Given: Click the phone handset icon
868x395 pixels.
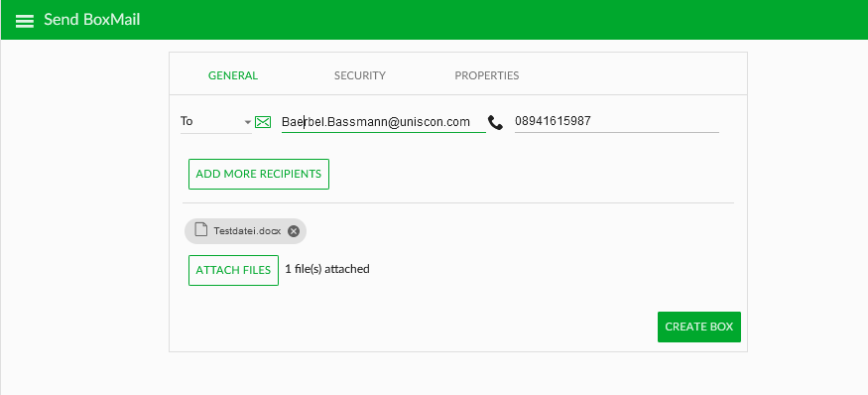Looking at the screenshot, I should click(x=495, y=122).
